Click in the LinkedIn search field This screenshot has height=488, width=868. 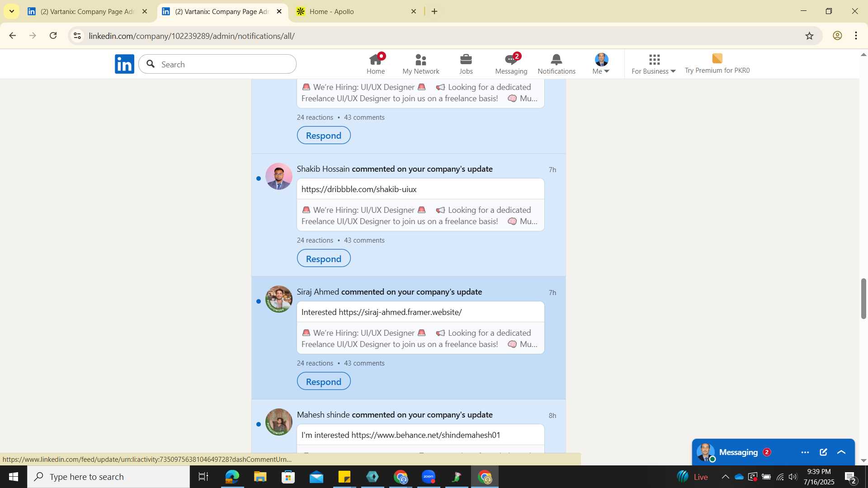[217, 64]
